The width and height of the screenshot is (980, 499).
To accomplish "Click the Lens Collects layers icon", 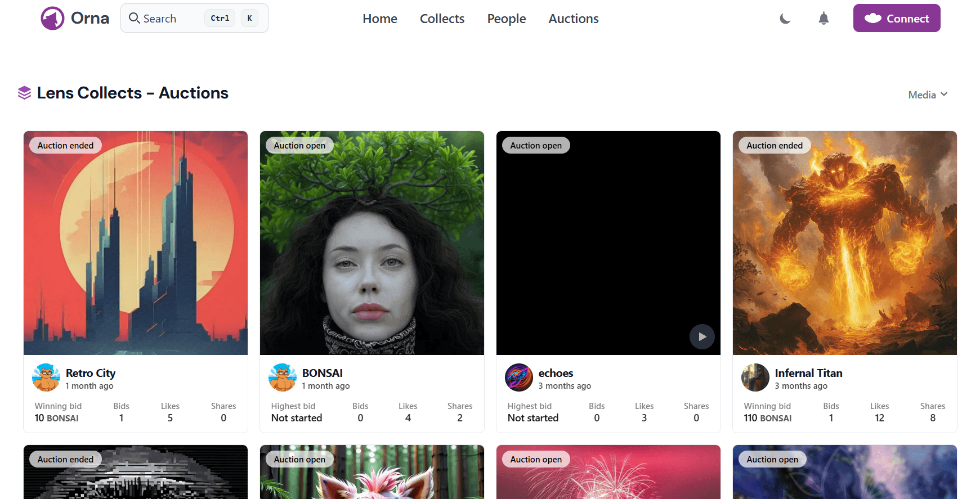I will (24, 93).
